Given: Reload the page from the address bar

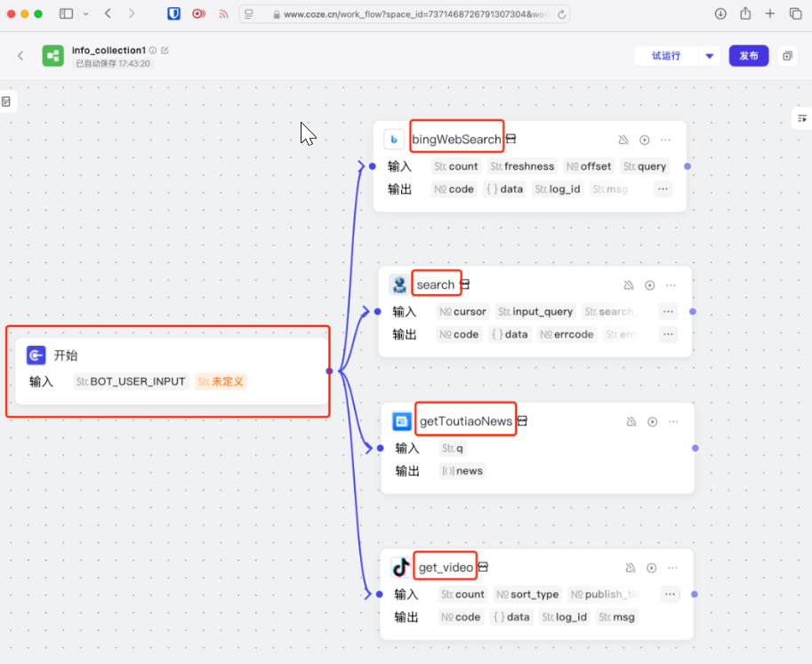Looking at the screenshot, I should (561, 14).
